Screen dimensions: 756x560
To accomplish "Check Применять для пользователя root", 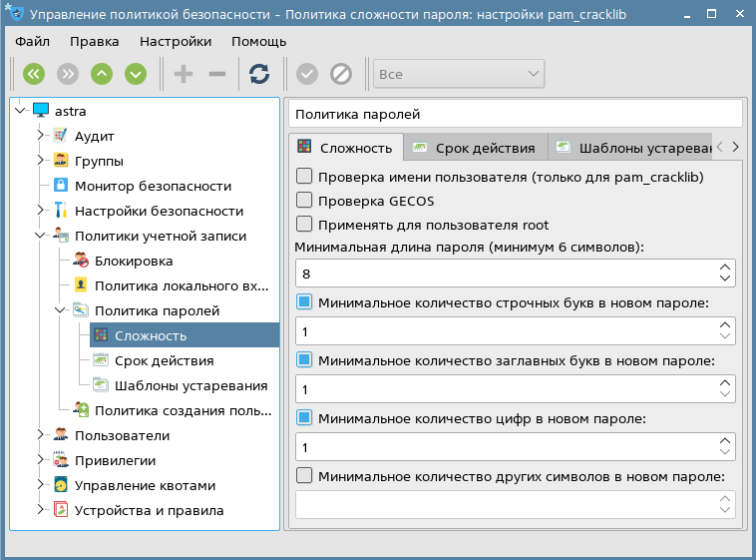I will click(304, 224).
